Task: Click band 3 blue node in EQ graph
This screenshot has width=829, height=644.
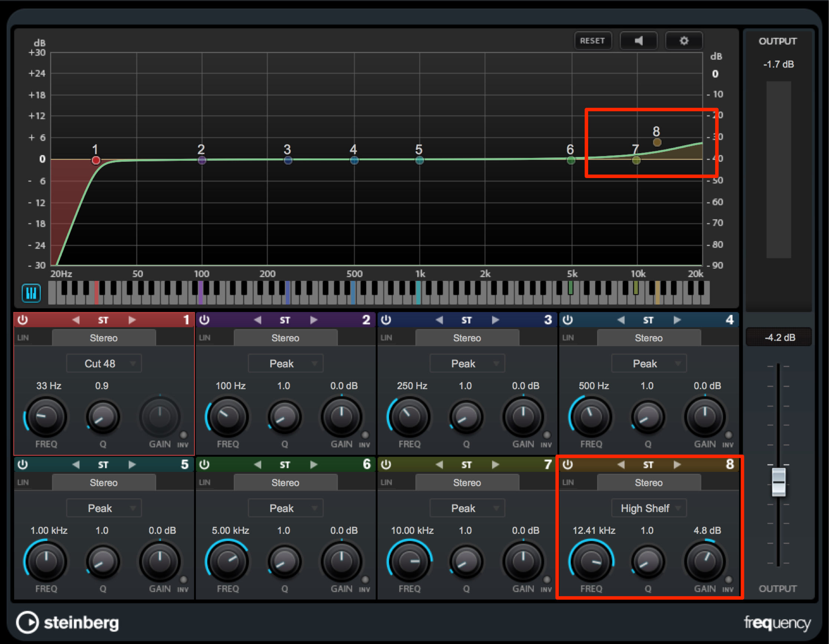Action: (288, 160)
